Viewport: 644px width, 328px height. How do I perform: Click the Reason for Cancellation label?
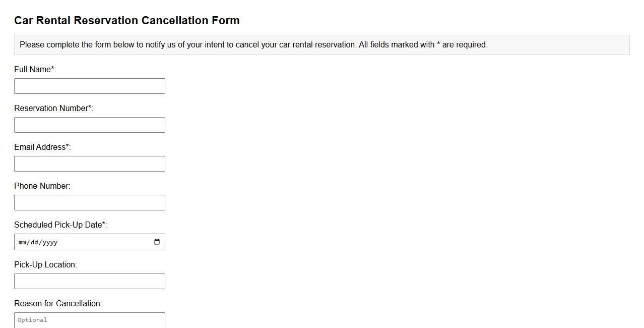click(x=58, y=303)
